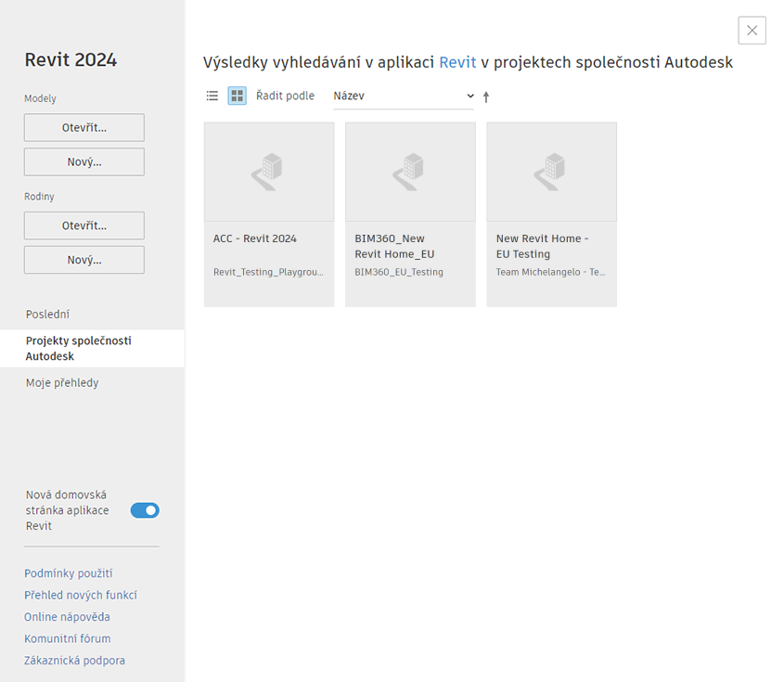Screen dimensions: 784x682
Task: Switch to grid tile view icon
Action: pyautogui.click(x=237, y=96)
